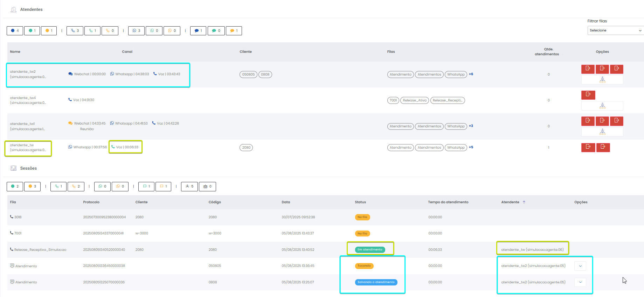Toggle orange dot session status filter
The width and height of the screenshot is (644, 297).
[x=32, y=186]
